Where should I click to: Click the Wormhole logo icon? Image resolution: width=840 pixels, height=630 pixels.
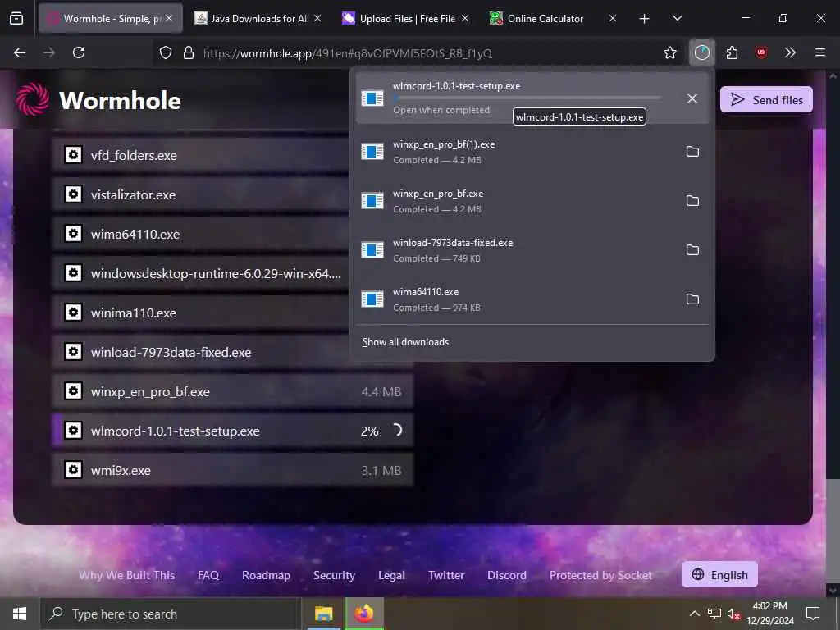pos(32,99)
